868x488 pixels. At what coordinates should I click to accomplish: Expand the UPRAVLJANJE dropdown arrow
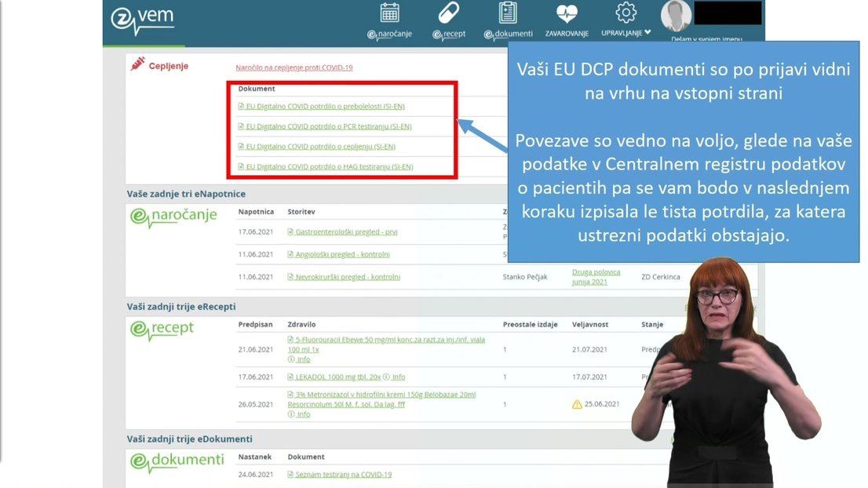tap(647, 32)
